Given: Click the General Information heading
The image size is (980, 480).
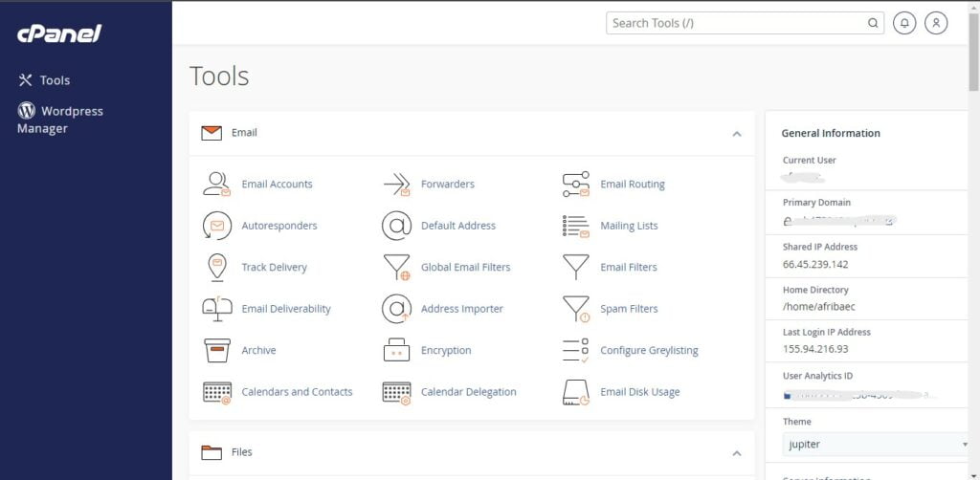Looking at the screenshot, I should coord(832,133).
